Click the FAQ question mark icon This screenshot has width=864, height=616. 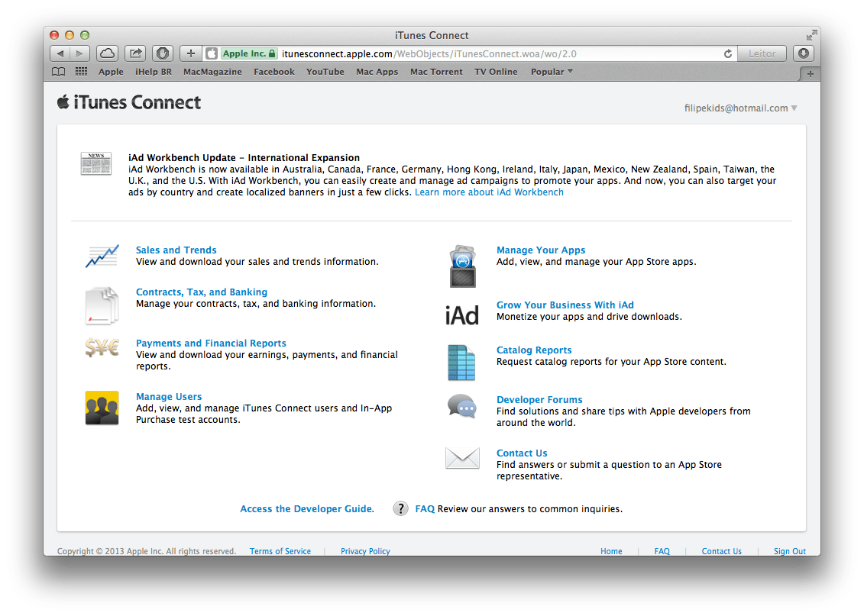click(x=400, y=508)
